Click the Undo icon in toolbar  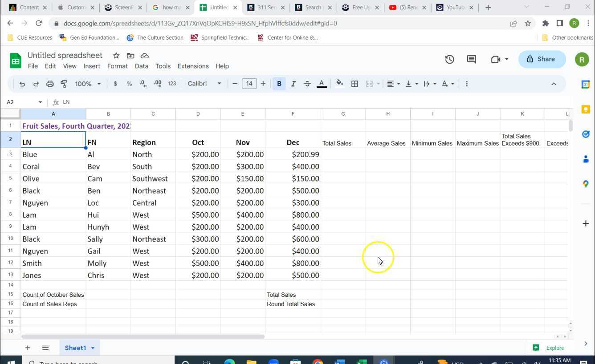pos(22,84)
